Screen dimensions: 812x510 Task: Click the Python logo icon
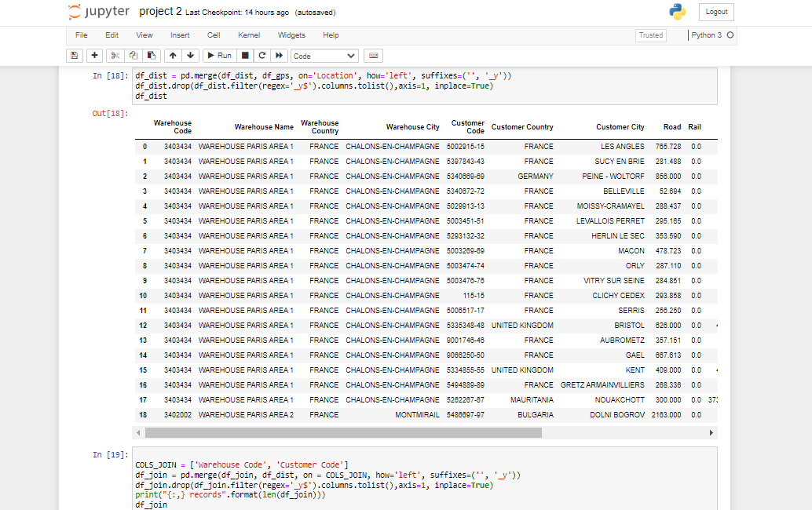click(678, 12)
